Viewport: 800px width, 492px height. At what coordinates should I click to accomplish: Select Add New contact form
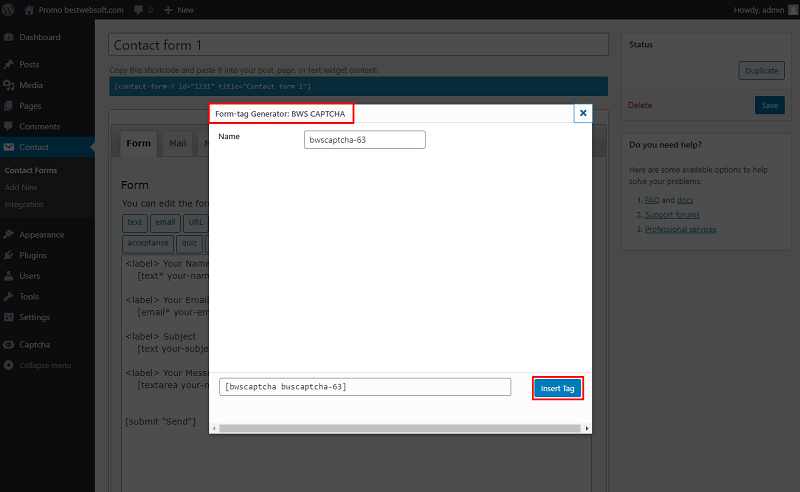[x=21, y=187]
